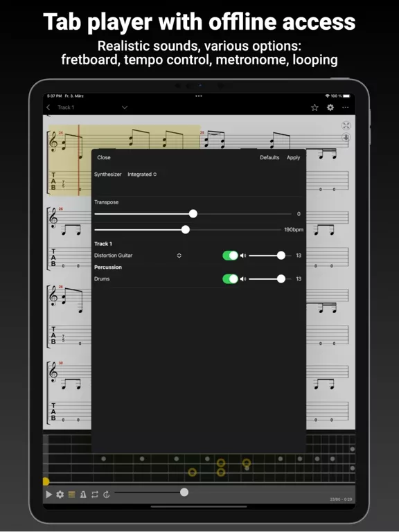Click the playback position slider handle
Screen dimensions: 399x532
(x=184, y=493)
